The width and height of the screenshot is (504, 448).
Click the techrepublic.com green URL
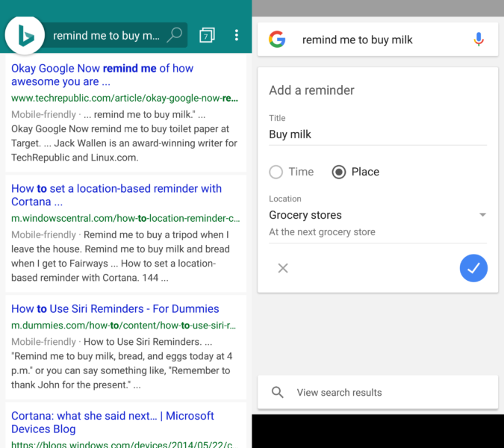coord(125,98)
